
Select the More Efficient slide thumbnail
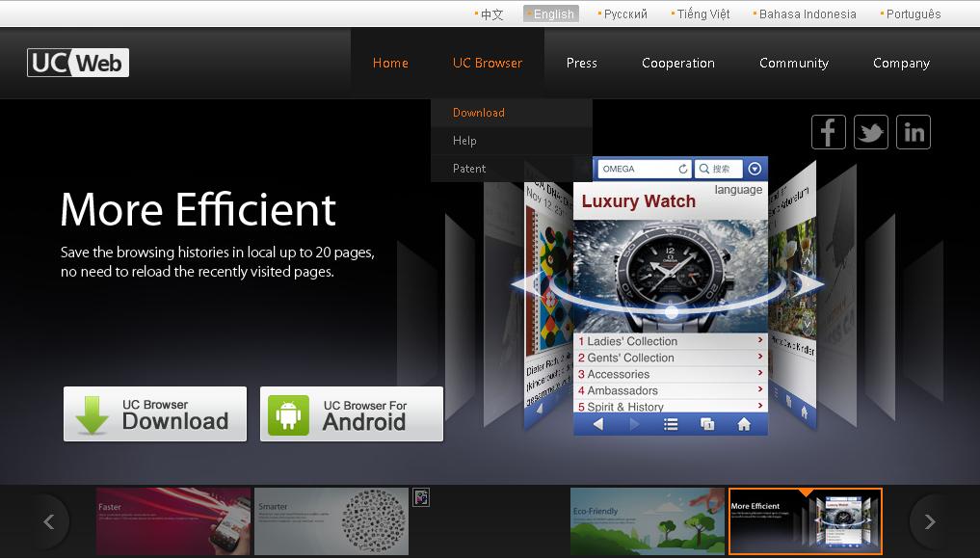click(x=806, y=521)
